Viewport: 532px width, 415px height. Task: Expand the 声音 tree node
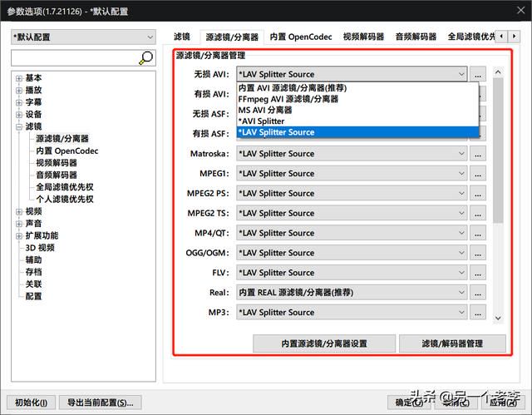tap(19, 224)
